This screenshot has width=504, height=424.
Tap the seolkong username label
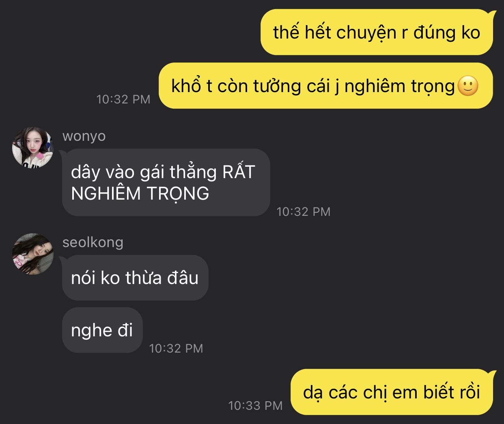(x=93, y=242)
